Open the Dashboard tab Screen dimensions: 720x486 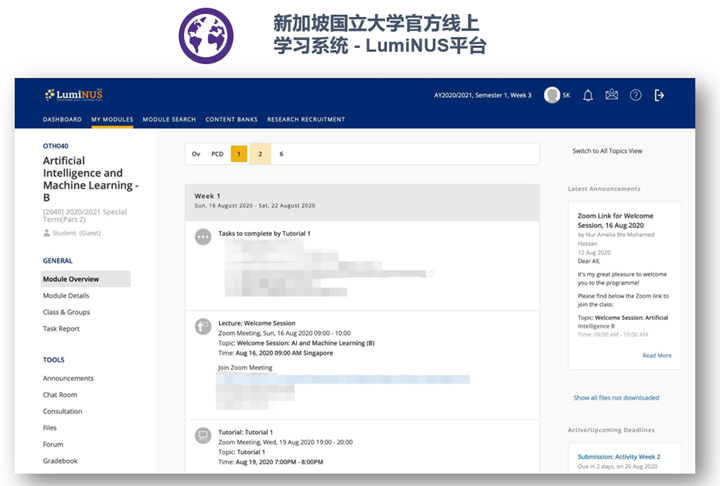(x=62, y=120)
